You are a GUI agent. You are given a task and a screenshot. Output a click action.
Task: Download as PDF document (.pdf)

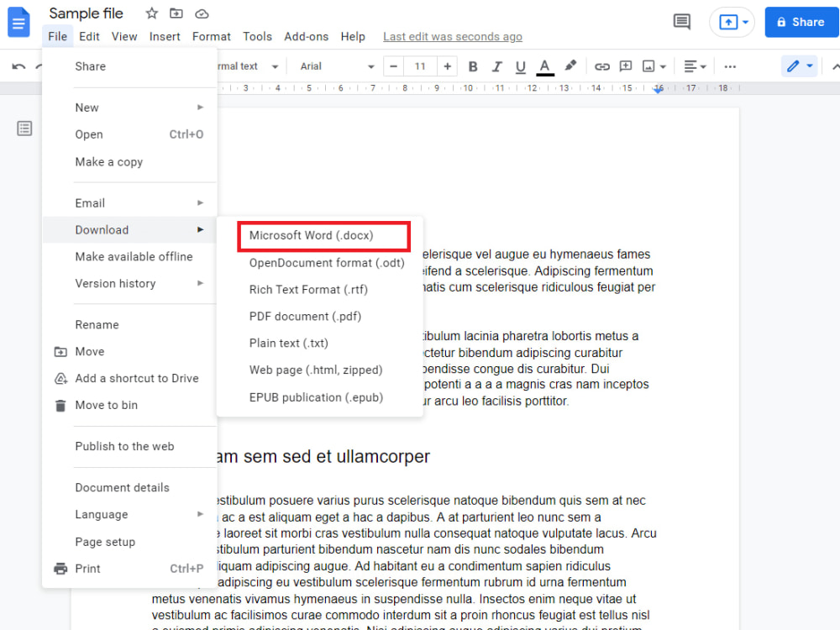pyautogui.click(x=320, y=317)
